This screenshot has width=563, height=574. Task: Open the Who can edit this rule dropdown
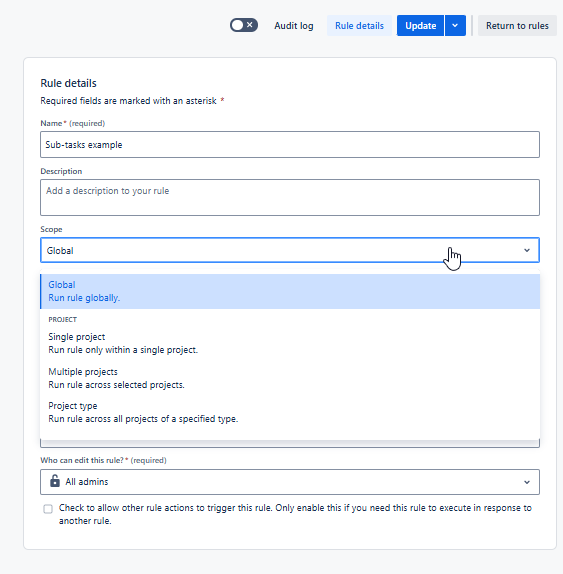290,482
